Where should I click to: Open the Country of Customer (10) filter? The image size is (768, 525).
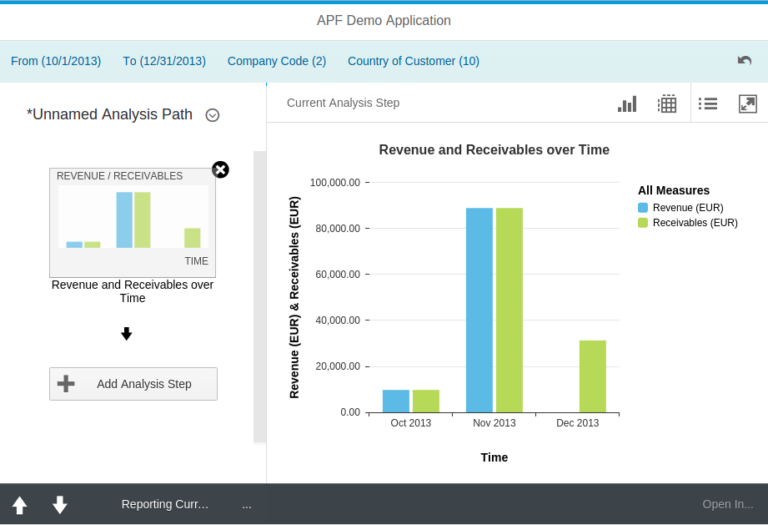(x=413, y=61)
